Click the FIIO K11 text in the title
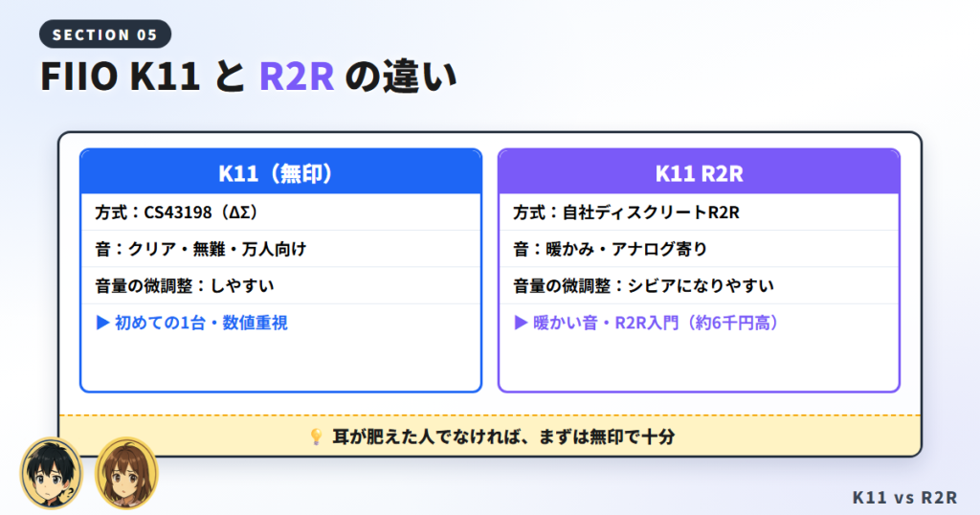This screenshot has width=980, height=515. 120,77
